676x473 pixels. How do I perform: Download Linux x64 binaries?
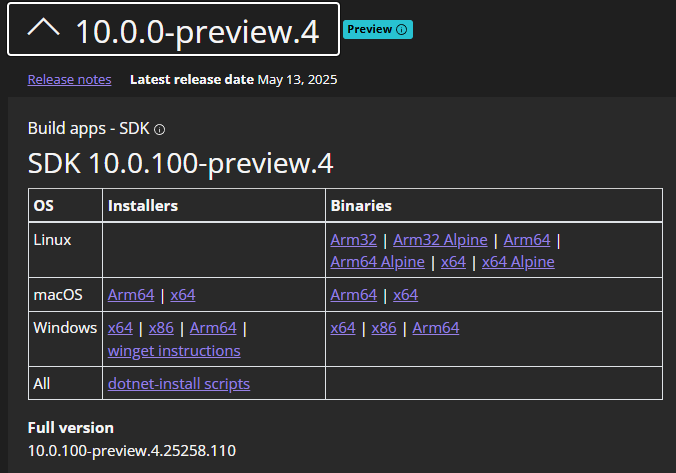[x=453, y=262]
